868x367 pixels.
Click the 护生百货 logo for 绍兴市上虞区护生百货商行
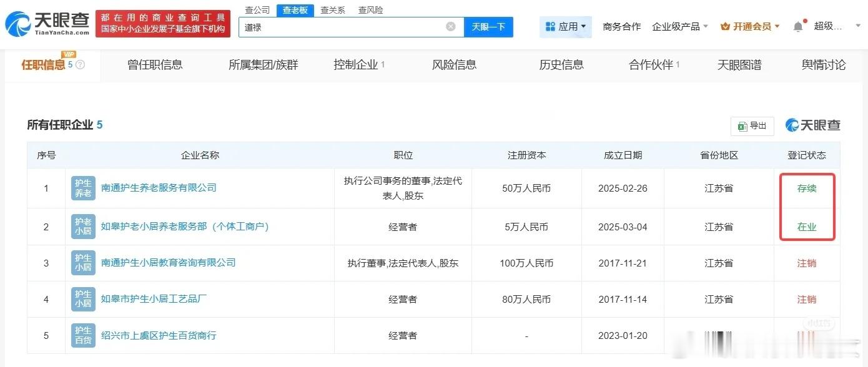pyautogui.click(x=83, y=335)
